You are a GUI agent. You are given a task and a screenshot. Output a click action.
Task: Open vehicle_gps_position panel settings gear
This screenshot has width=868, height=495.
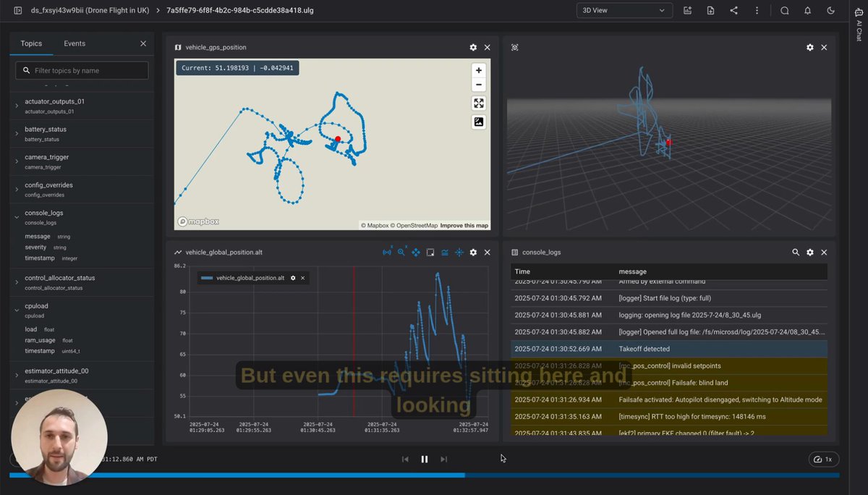click(473, 47)
